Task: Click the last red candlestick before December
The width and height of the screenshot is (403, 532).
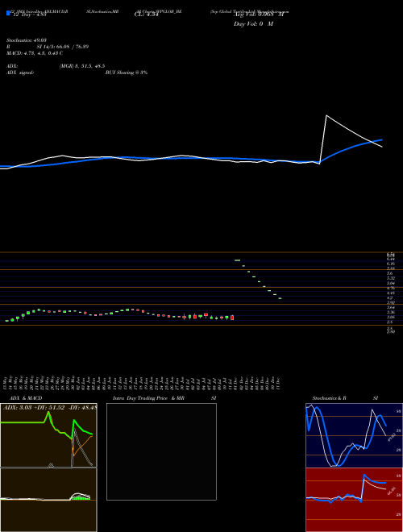Action: pos(232,318)
